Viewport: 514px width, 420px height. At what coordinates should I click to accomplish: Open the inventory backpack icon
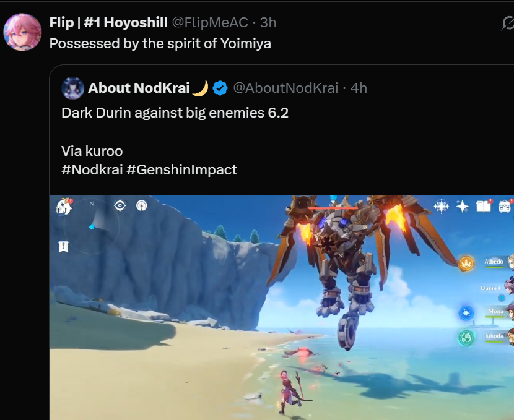tap(505, 206)
